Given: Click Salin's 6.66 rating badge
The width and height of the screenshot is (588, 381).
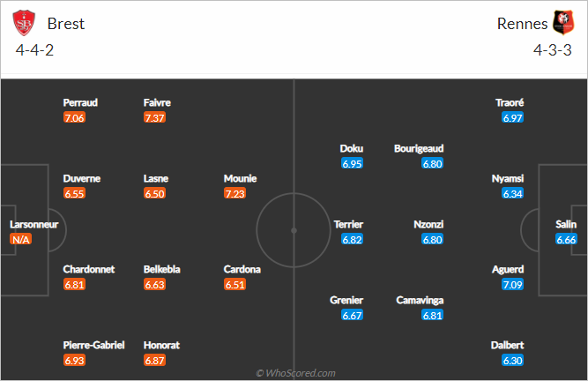Looking at the screenshot, I should (566, 239).
